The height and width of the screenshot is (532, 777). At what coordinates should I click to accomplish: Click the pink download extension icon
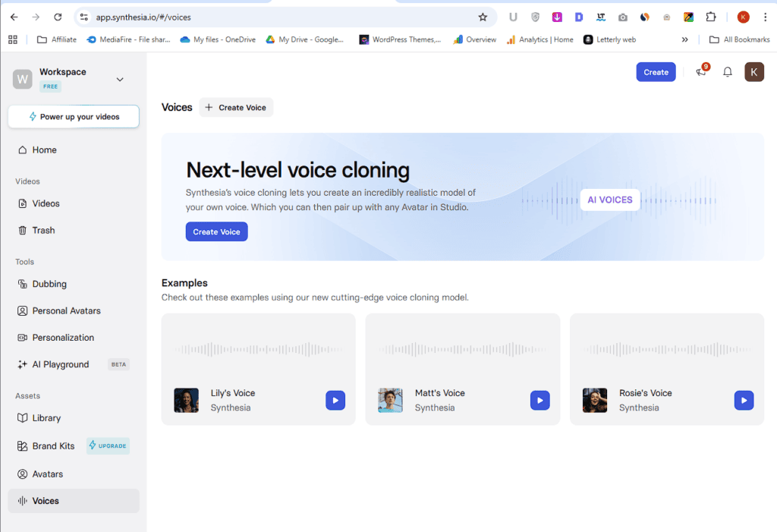click(x=557, y=17)
